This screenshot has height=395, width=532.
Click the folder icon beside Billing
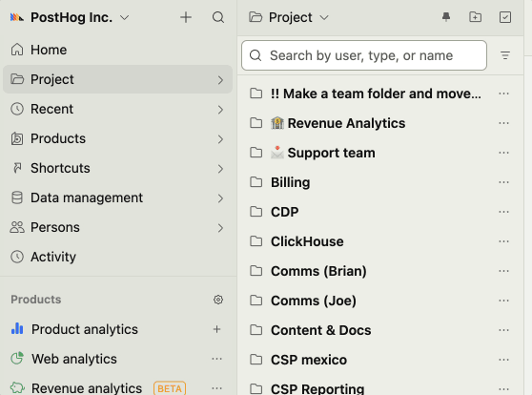(x=256, y=182)
